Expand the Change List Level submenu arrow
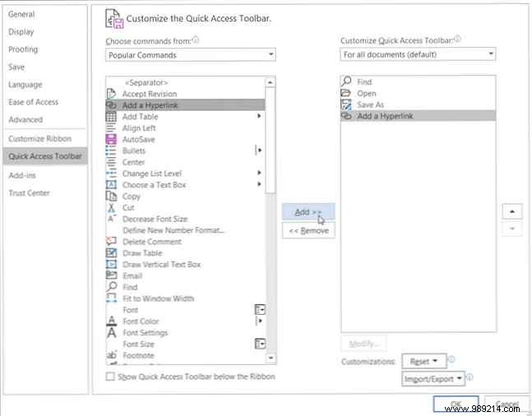Screen dimensions: 532x416 click(259, 173)
